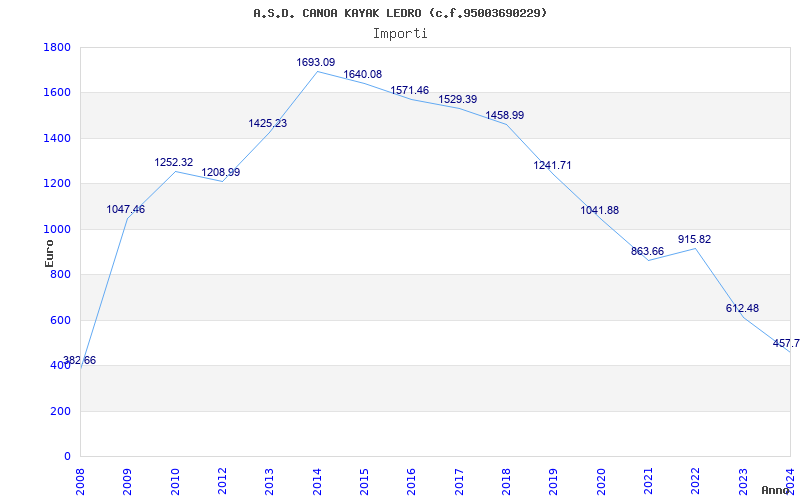Select the peak value 1693.09
Image resolution: width=800 pixels, height=500 pixels.
coord(316,62)
